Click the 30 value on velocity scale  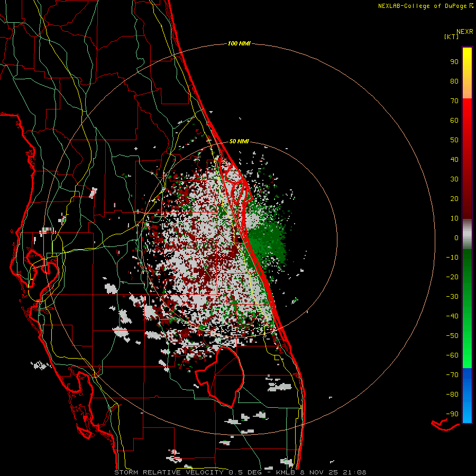(454, 179)
